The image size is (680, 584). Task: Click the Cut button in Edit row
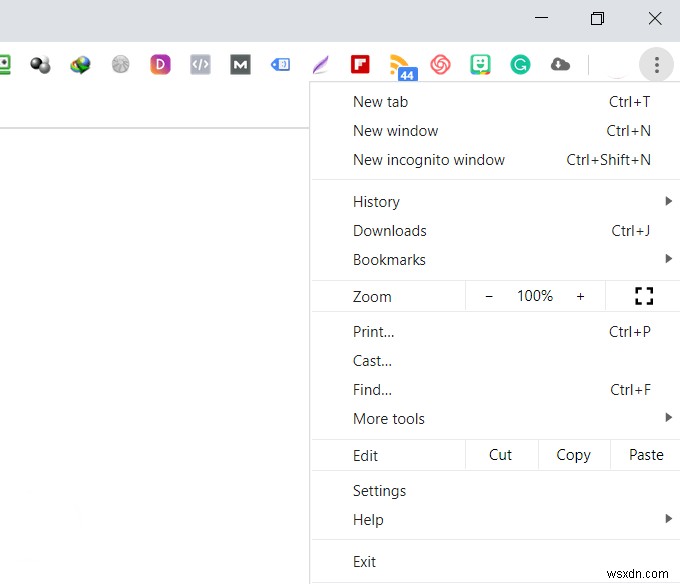click(x=500, y=455)
